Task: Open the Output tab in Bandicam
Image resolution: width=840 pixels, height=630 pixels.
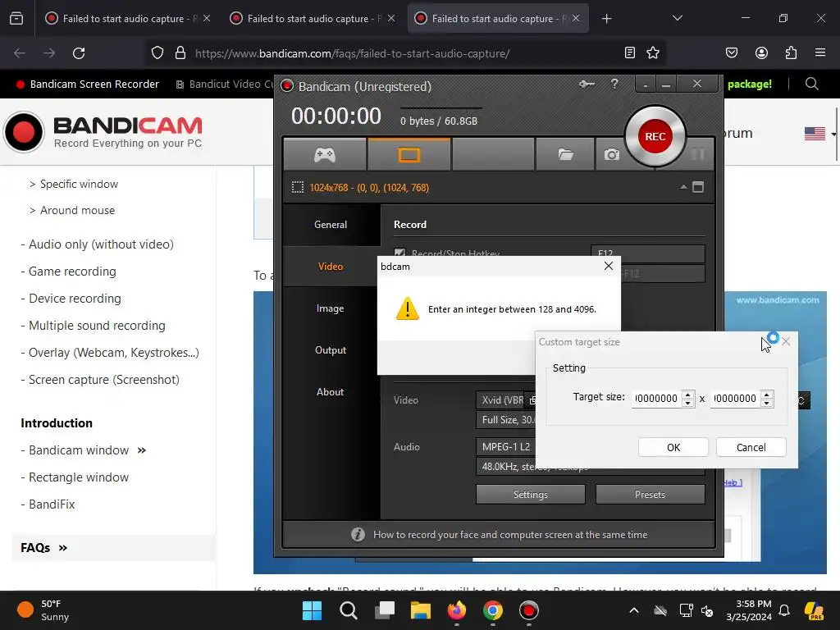Action: [331, 349]
